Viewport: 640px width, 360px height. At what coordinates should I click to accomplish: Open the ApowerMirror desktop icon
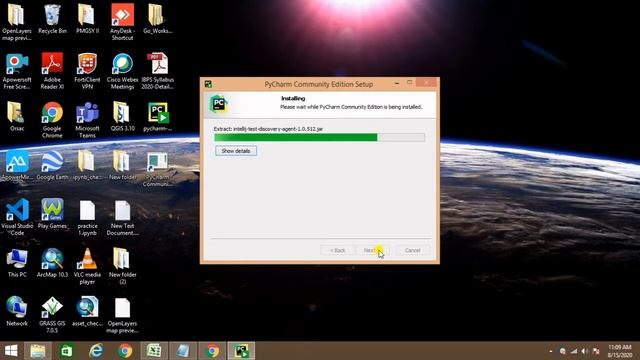(17, 165)
